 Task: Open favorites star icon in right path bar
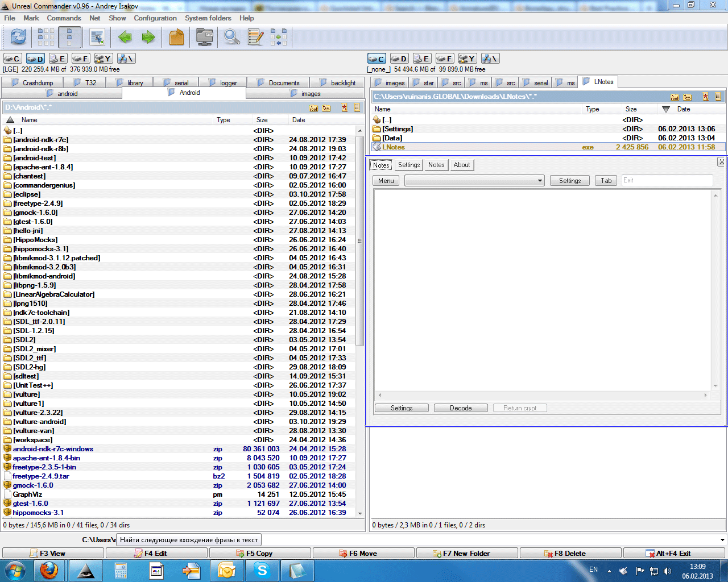coord(705,97)
